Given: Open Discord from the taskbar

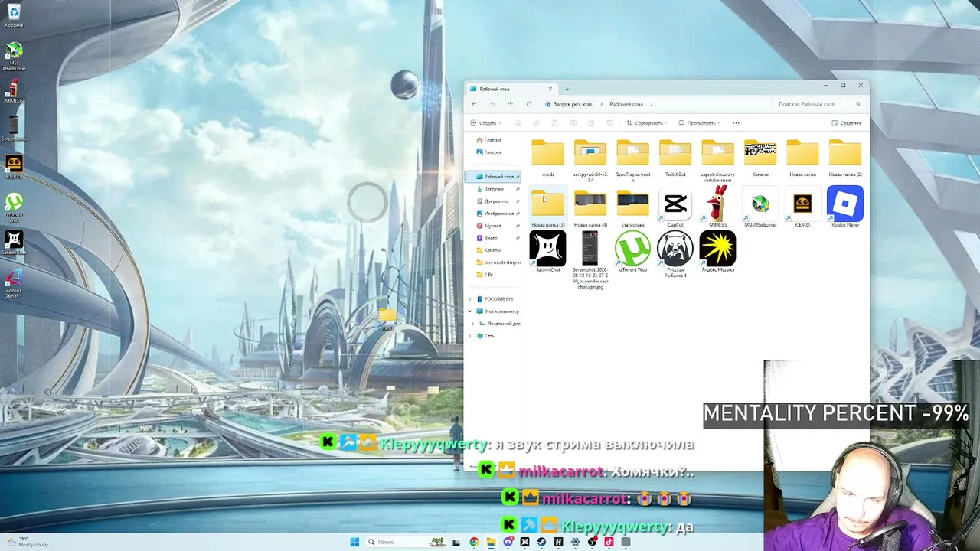Looking at the screenshot, I should point(508,542).
